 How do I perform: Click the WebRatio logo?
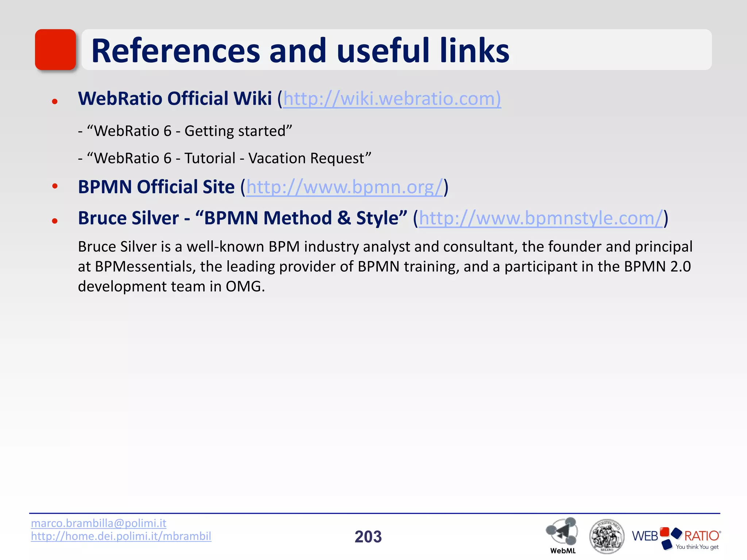tap(676, 538)
